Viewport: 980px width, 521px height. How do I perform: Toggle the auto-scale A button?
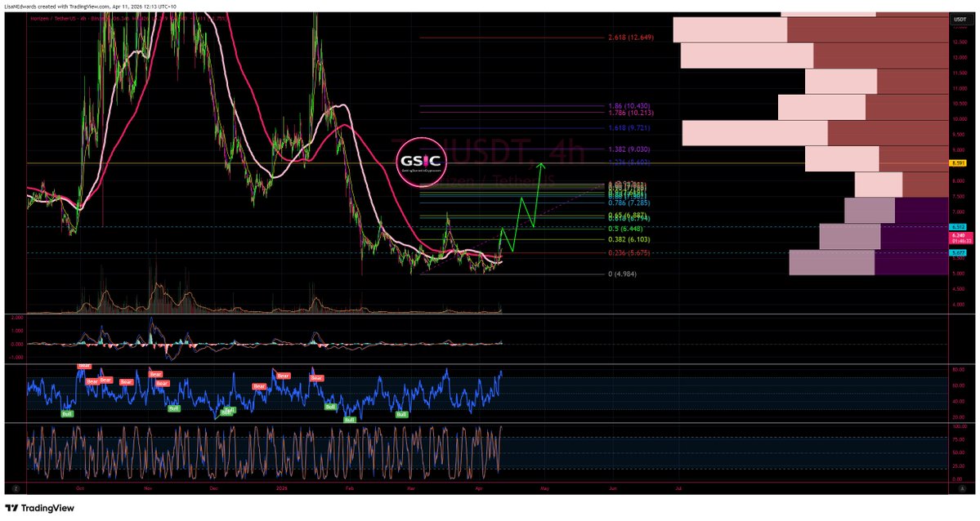[963, 488]
